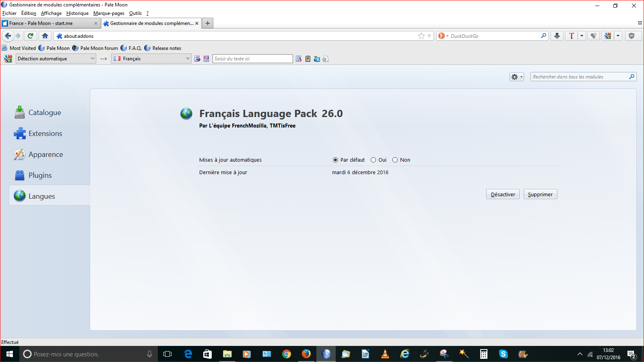The height and width of the screenshot is (362, 644).
Task: Open the Français target language dropdown
Action: [x=151, y=59]
